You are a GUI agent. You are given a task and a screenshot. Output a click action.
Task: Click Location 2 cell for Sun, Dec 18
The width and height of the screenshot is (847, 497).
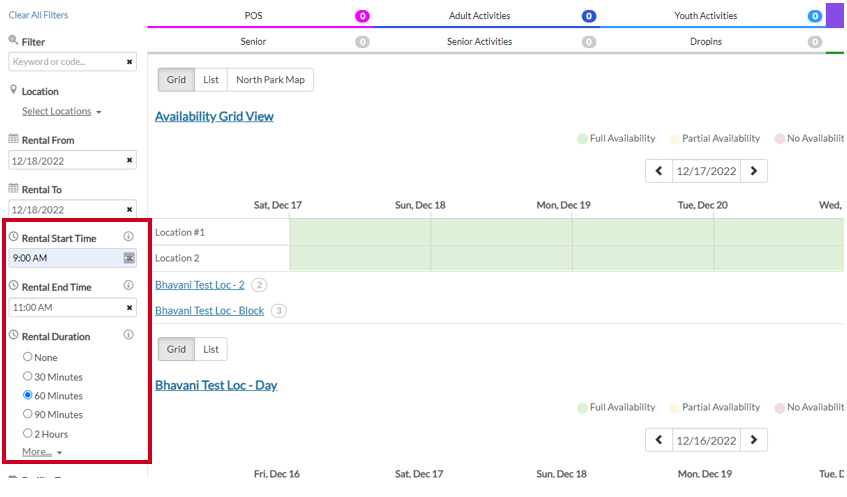pos(501,258)
